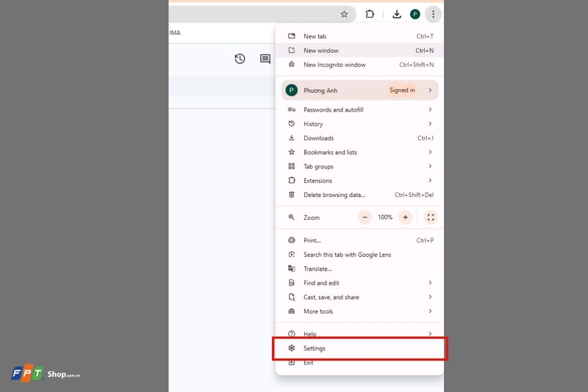The image size is (588, 392).
Task: Open Cast, save, and share submenu
Action: click(359, 297)
